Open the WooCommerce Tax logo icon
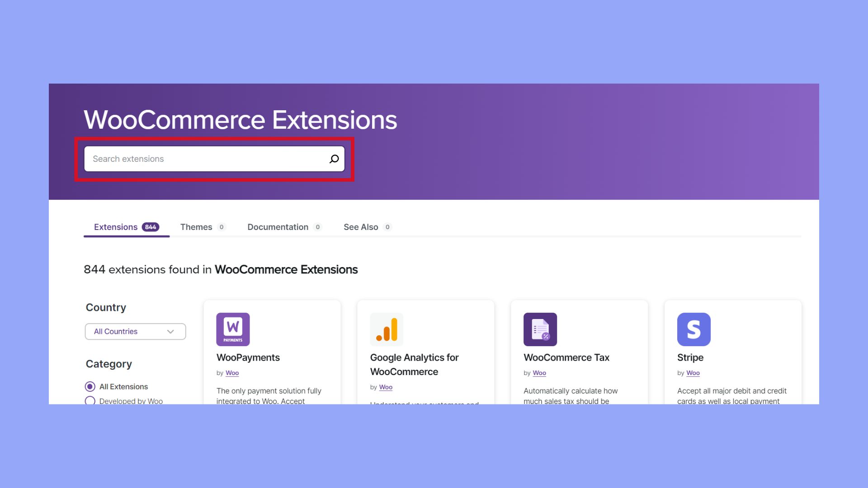Screen dimensions: 868x488 tap(540, 329)
